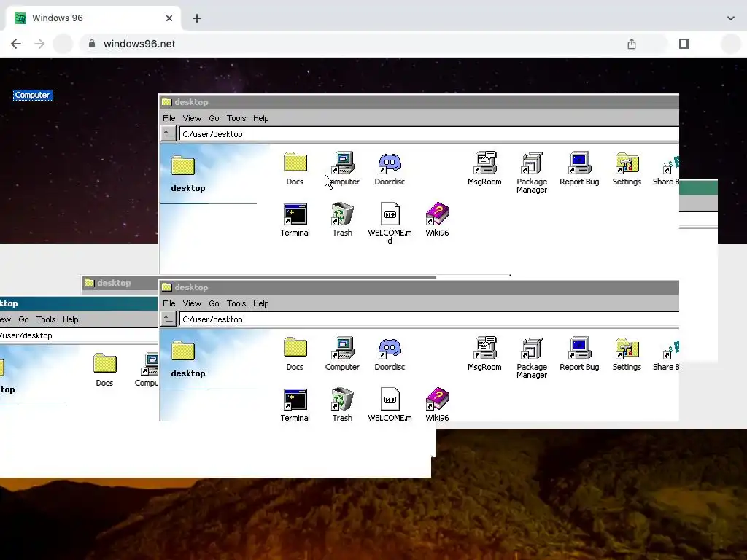
Task: Open Wiki96 icon in upper desktop window
Action: tap(438, 219)
